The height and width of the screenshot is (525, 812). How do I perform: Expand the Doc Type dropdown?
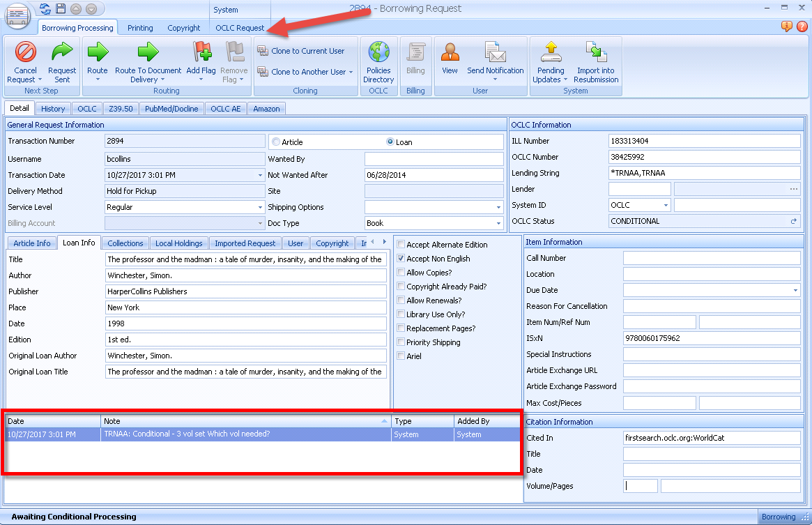point(498,223)
